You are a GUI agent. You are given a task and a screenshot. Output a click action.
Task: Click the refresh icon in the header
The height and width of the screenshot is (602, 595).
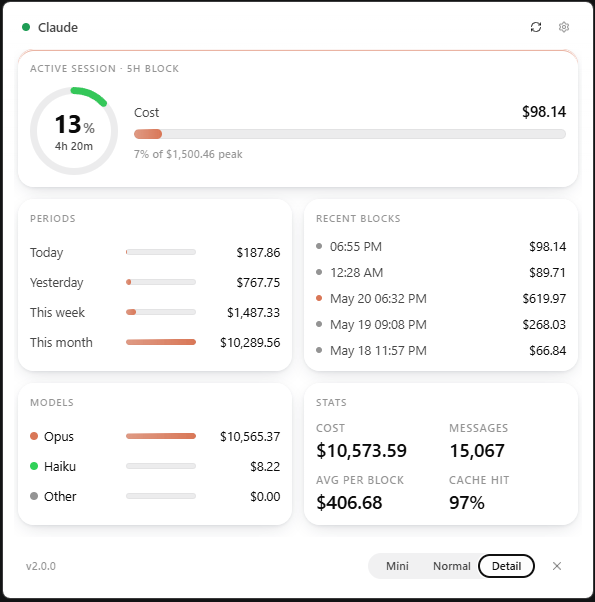pos(536,27)
